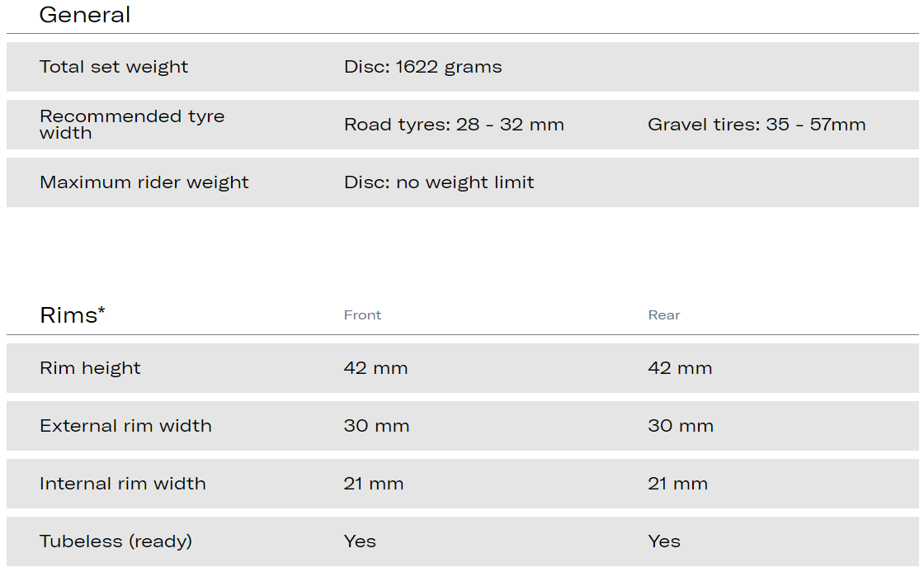Click Disc: no weight limit text
The image size is (924, 572).
[439, 182]
